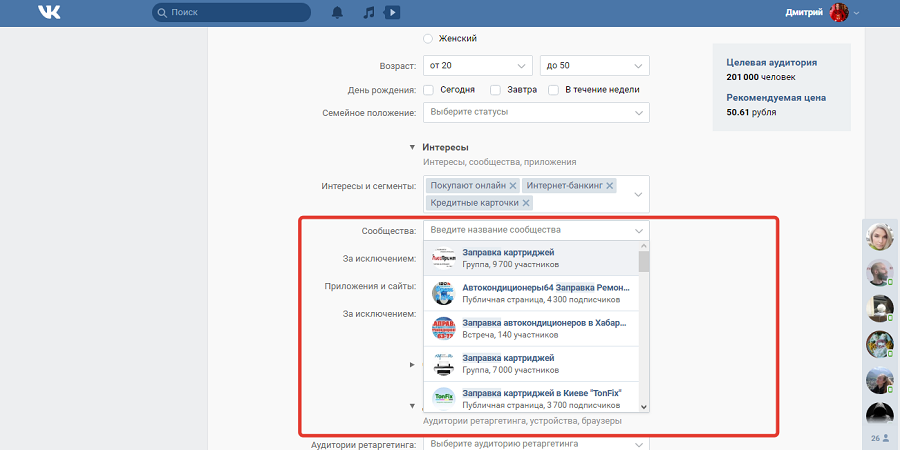
Task: Select Автокондиционеры64 Заправка Ремонт suggestion
Action: (532, 293)
